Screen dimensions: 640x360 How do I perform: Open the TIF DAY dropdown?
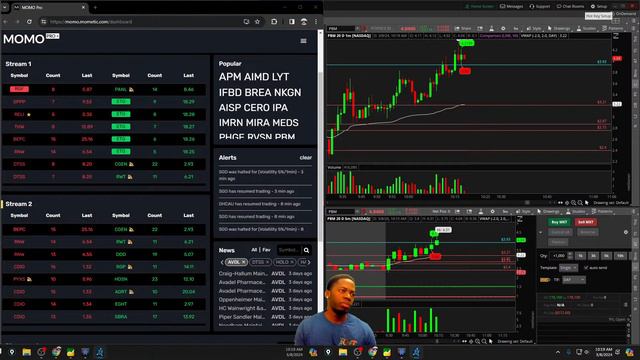pos(574,280)
